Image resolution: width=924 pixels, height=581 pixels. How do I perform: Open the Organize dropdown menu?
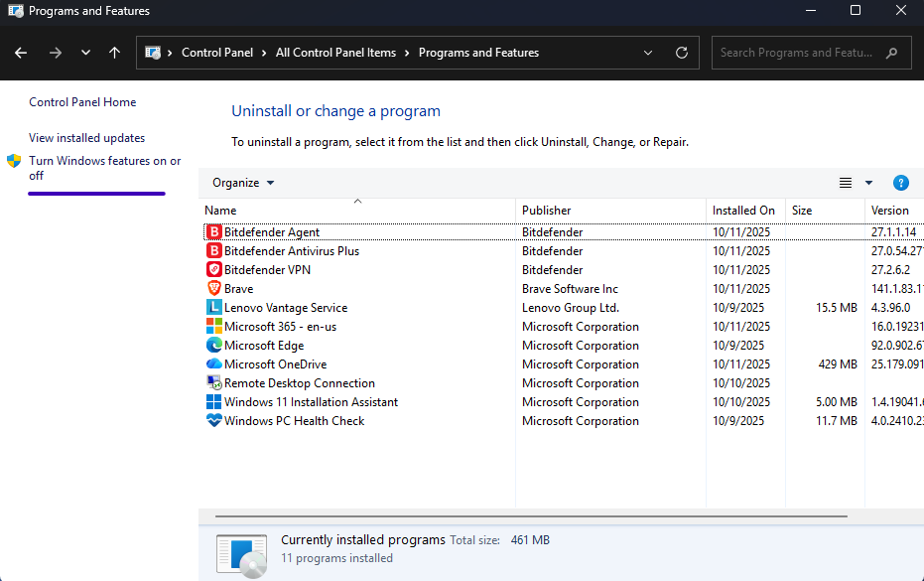click(243, 183)
